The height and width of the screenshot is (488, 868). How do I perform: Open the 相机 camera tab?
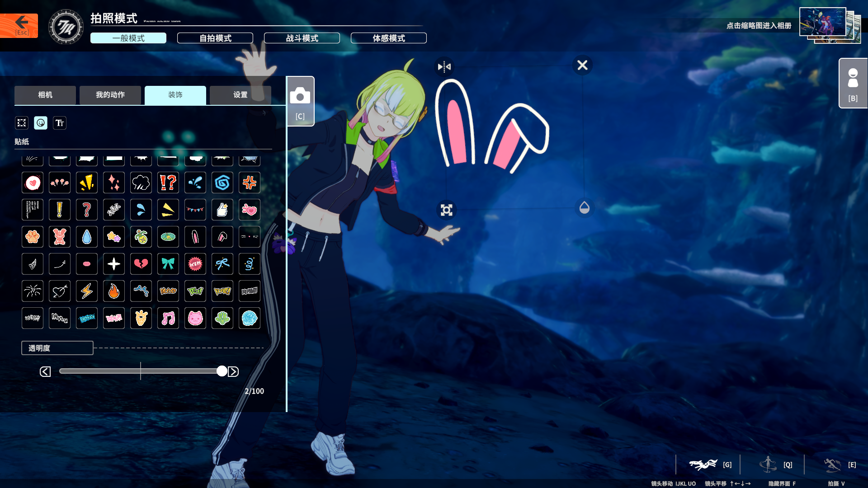point(45,95)
